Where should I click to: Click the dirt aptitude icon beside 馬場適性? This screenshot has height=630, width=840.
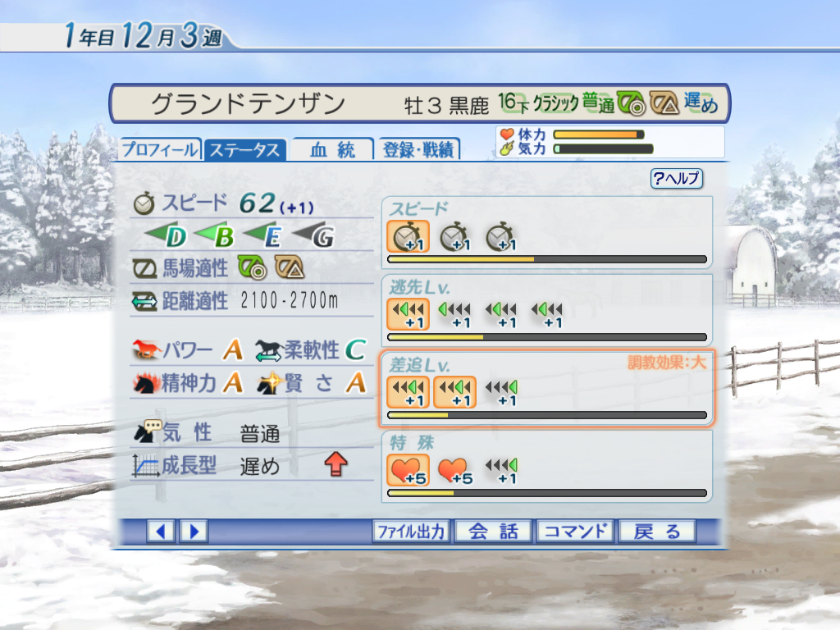[290, 267]
